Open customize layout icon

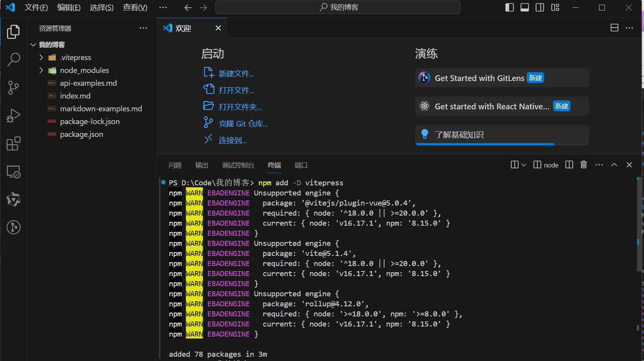tap(555, 7)
